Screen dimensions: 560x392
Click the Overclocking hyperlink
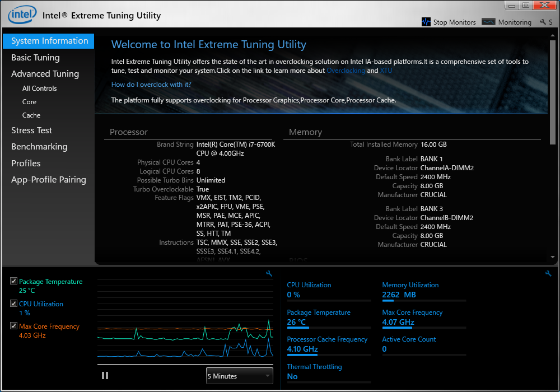346,71
